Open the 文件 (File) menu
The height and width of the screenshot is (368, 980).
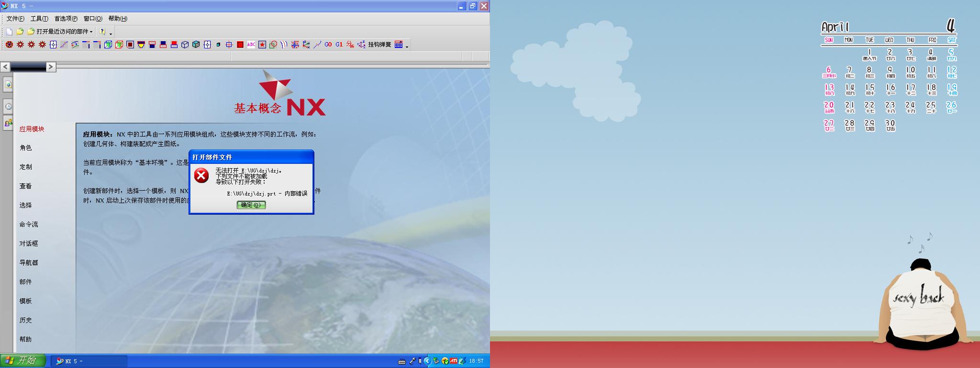click(x=15, y=19)
